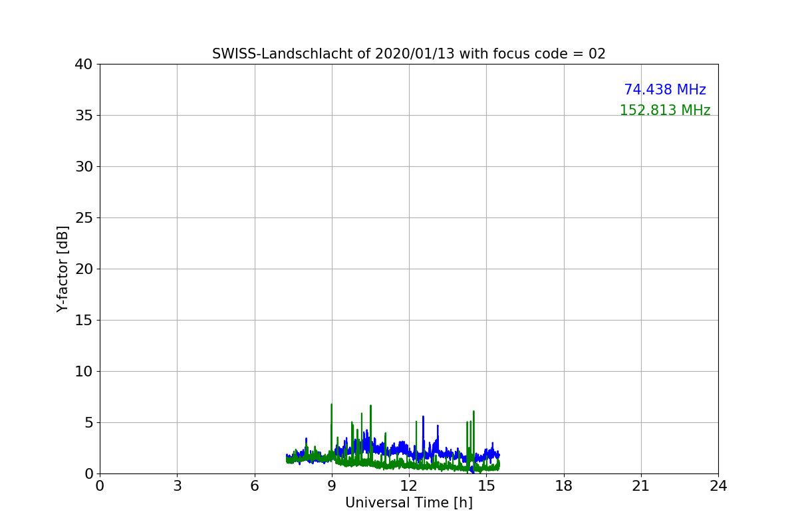Click the y-axis tick label 35
The image size is (798, 532).
84,116
